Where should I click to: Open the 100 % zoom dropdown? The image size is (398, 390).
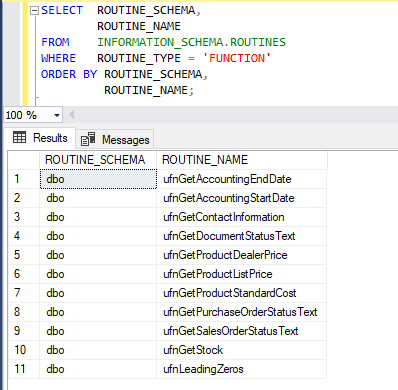[57, 115]
